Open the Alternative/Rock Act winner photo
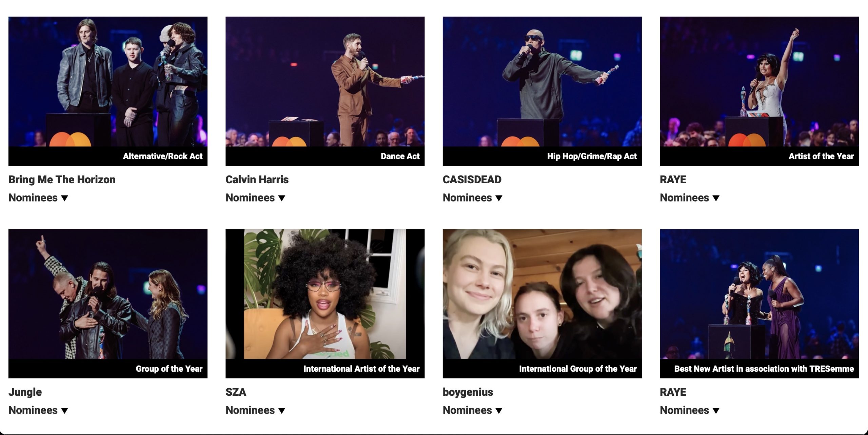868x435 pixels. (108, 91)
